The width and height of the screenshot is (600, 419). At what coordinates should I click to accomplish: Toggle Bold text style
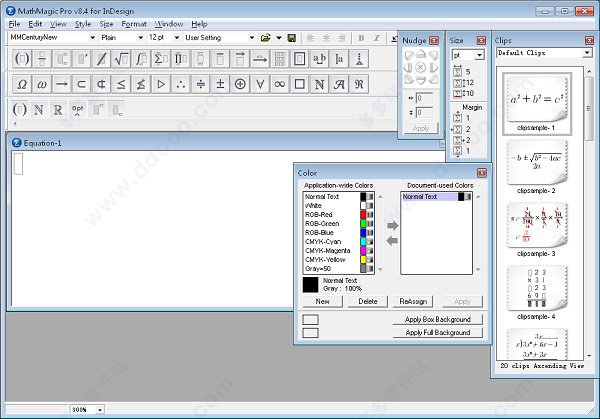[x=361, y=38]
